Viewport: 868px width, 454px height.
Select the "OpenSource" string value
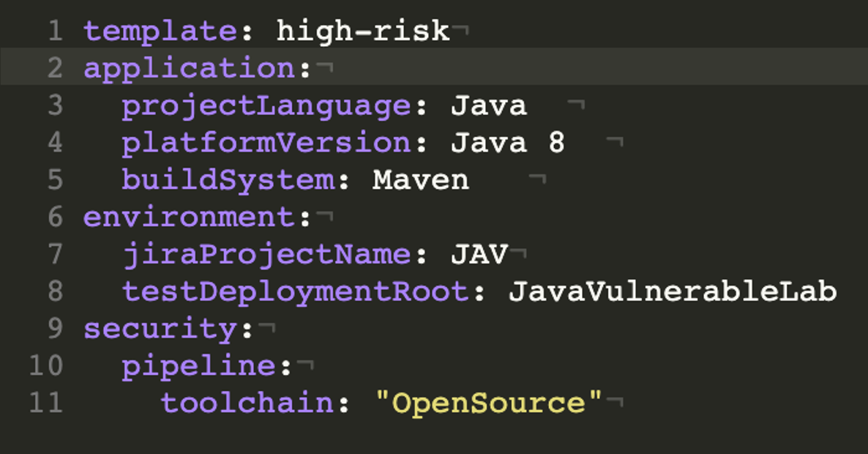(488, 403)
